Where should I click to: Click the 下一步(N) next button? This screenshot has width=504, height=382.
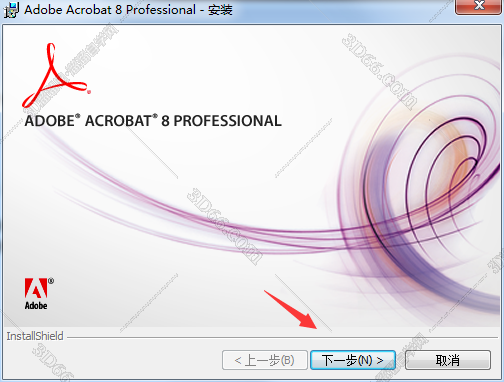[353, 360]
